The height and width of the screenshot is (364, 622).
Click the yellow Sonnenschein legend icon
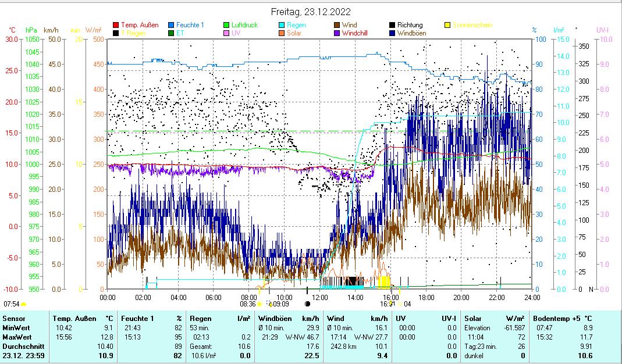pos(447,26)
